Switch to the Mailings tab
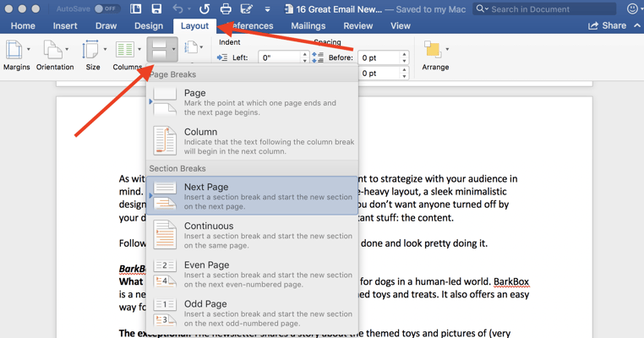 tap(308, 26)
